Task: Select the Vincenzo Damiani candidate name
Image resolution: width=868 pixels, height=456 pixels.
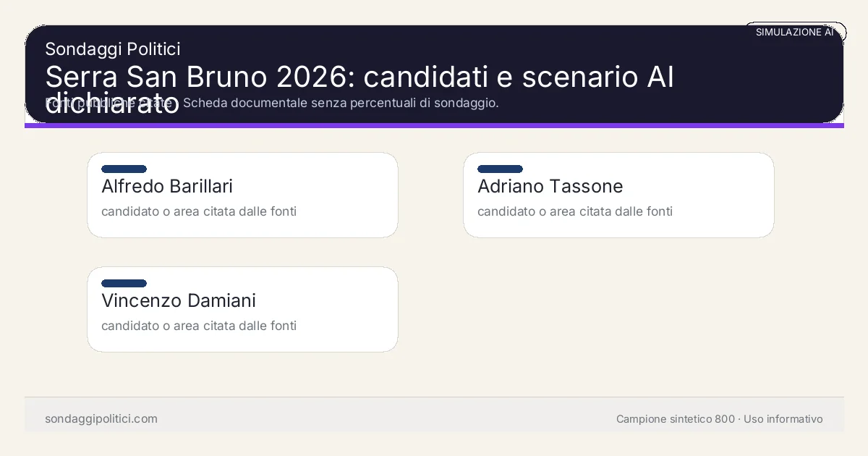Action: click(x=179, y=300)
